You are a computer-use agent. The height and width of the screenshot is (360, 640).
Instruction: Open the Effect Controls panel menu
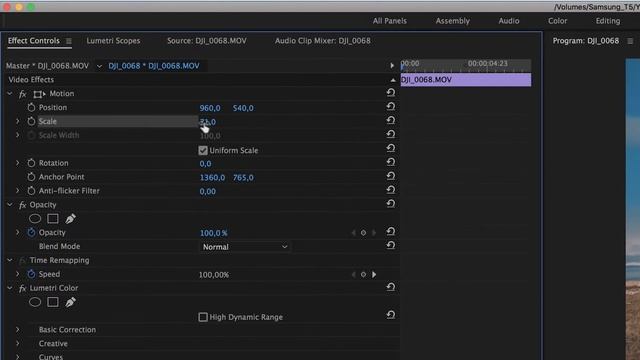pos(69,41)
